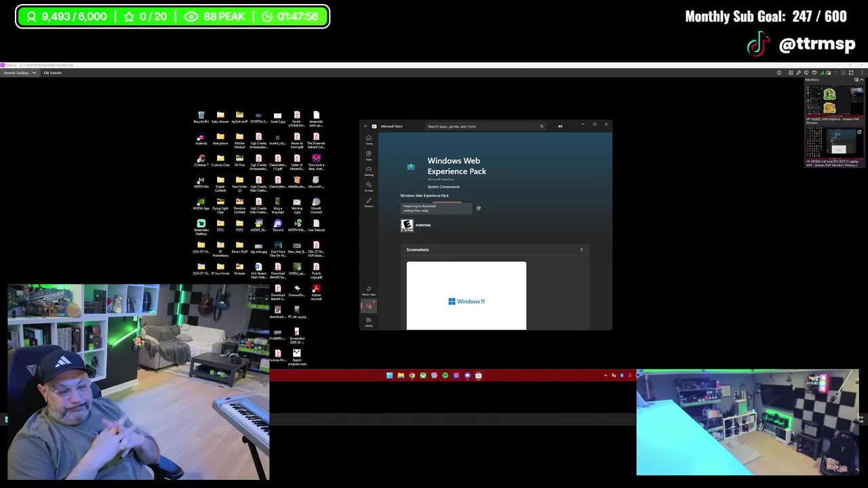Click the ESRB Everyone rating badge

click(x=407, y=225)
